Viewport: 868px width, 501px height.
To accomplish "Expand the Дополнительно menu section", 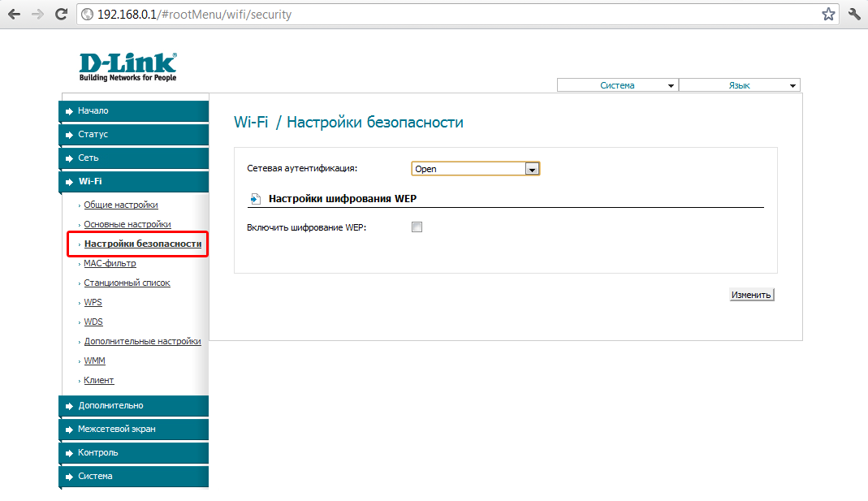I will [x=133, y=406].
